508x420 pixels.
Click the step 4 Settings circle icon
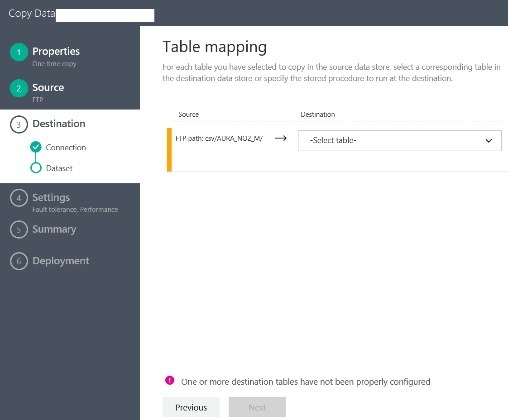click(19, 198)
